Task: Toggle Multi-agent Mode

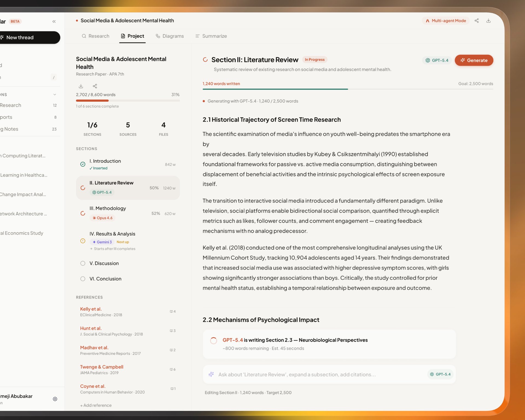Action: [446, 21]
